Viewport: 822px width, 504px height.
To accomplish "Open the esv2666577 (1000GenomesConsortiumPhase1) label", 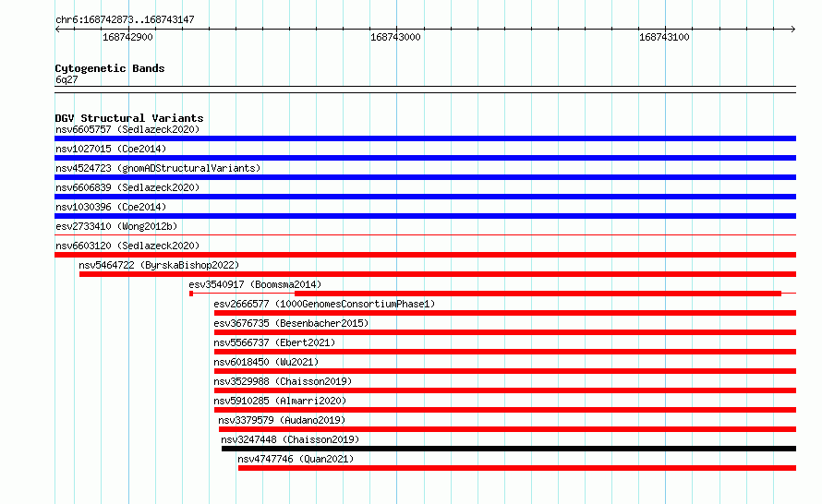I will pyautogui.click(x=324, y=304).
